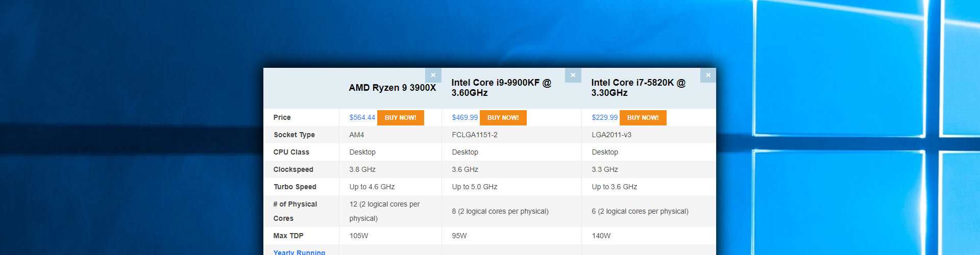Select the AM4 socket value

356,135
